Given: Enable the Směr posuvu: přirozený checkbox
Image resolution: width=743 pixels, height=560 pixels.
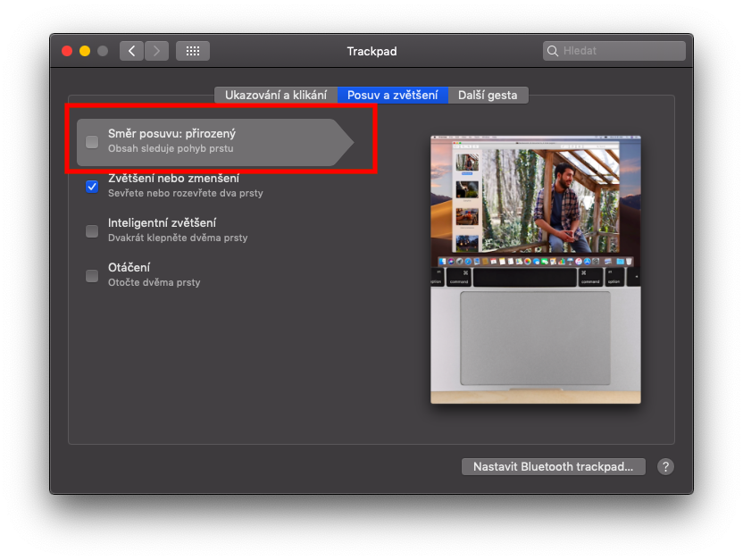Looking at the screenshot, I should pyautogui.click(x=92, y=142).
